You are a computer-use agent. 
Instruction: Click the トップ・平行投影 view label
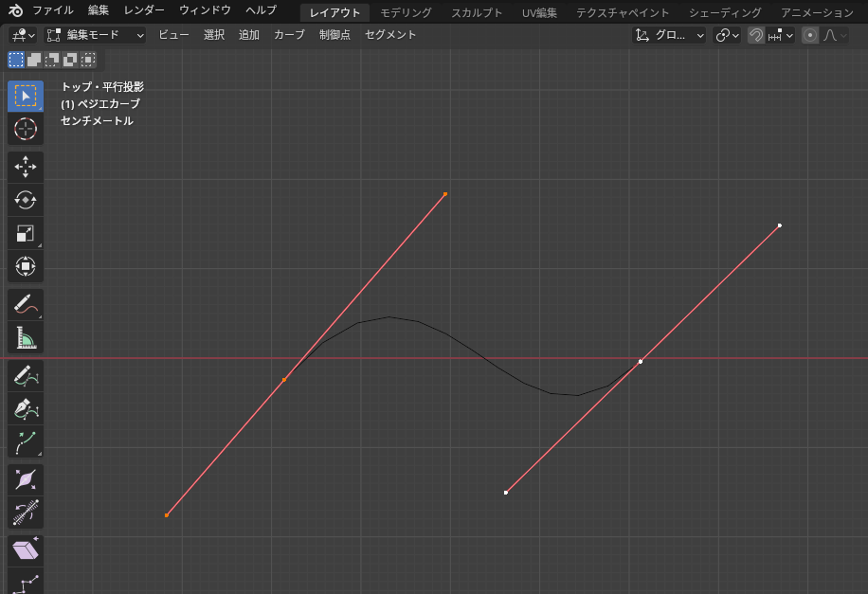(102, 87)
